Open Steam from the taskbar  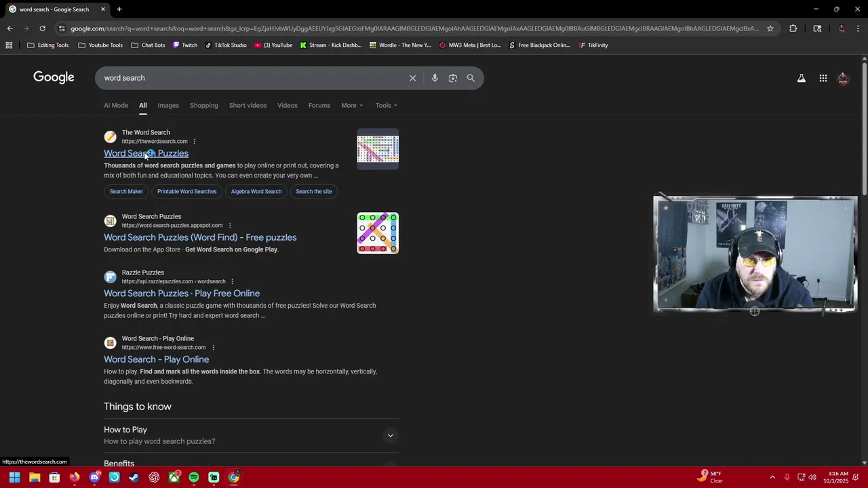pos(134,477)
